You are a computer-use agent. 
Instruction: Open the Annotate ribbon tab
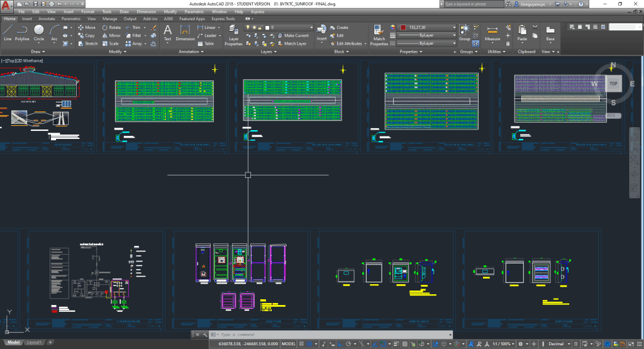47,19
